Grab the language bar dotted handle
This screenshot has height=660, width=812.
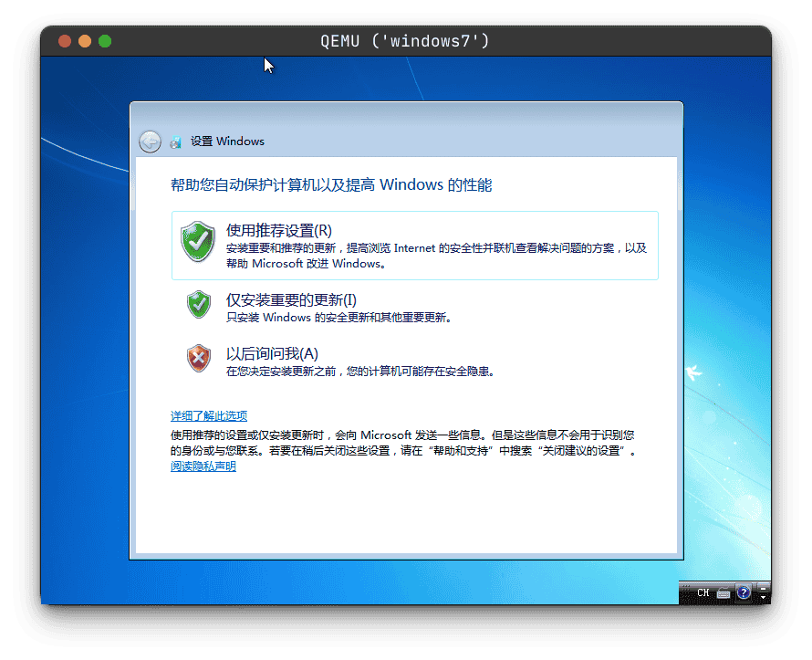point(686,593)
